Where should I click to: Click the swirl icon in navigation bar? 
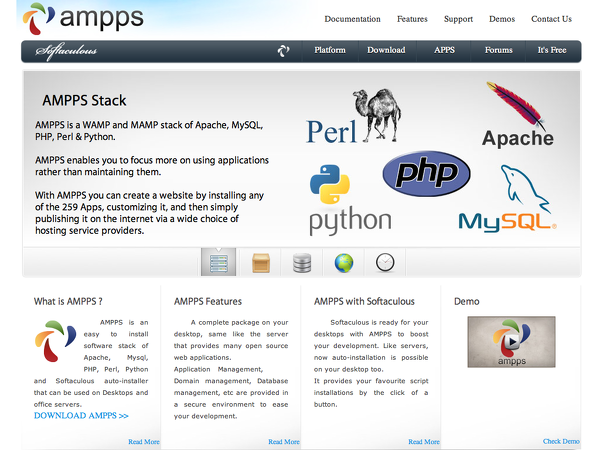point(283,51)
